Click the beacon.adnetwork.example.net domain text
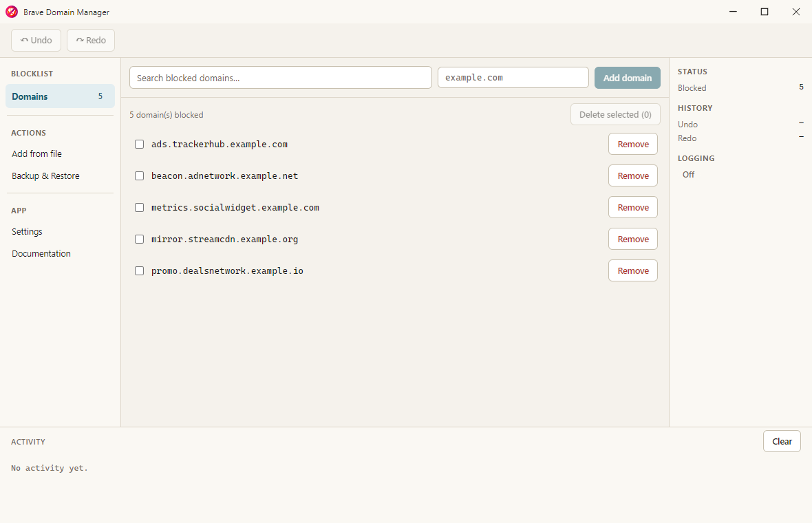This screenshot has width=812, height=523. click(x=225, y=176)
